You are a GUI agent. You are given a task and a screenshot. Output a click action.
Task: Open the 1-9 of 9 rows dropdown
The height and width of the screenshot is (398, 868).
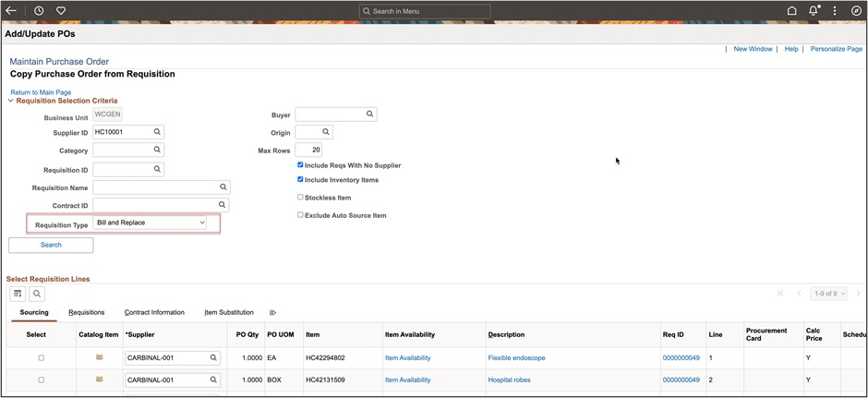(828, 294)
